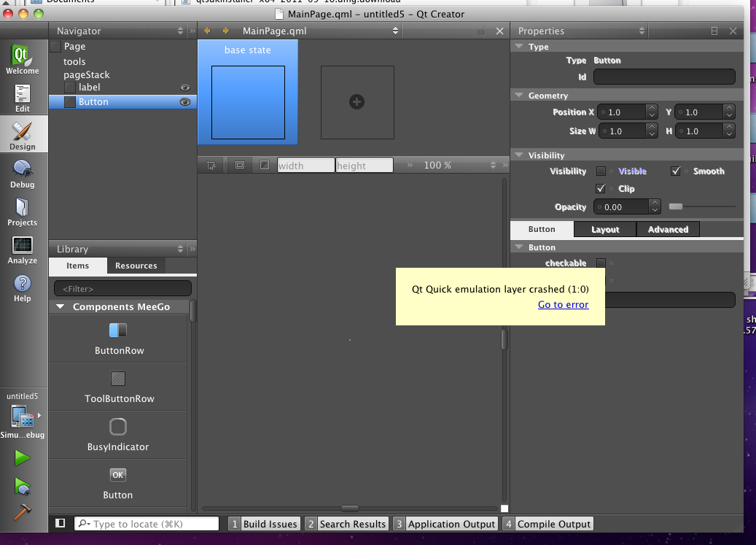Select tools in the Navigator tree
756x545 pixels.
[x=74, y=62]
